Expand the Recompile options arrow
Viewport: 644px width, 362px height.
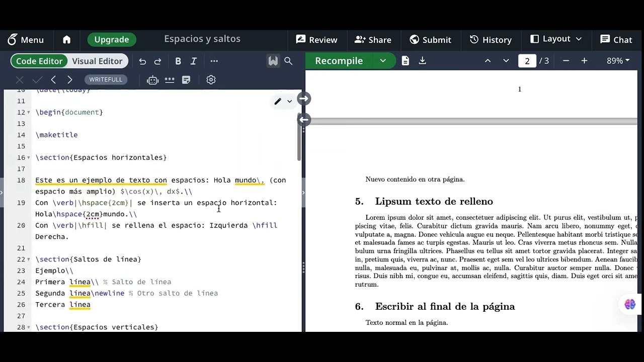pos(383,61)
